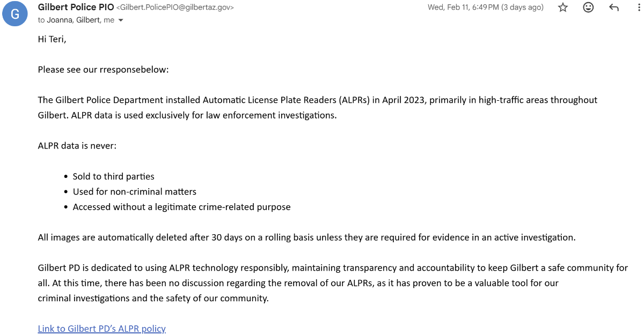The width and height of the screenshot is (644, 335).
Task: Click the "Sold to third parties" bullet
Action: tap(113, 176)
